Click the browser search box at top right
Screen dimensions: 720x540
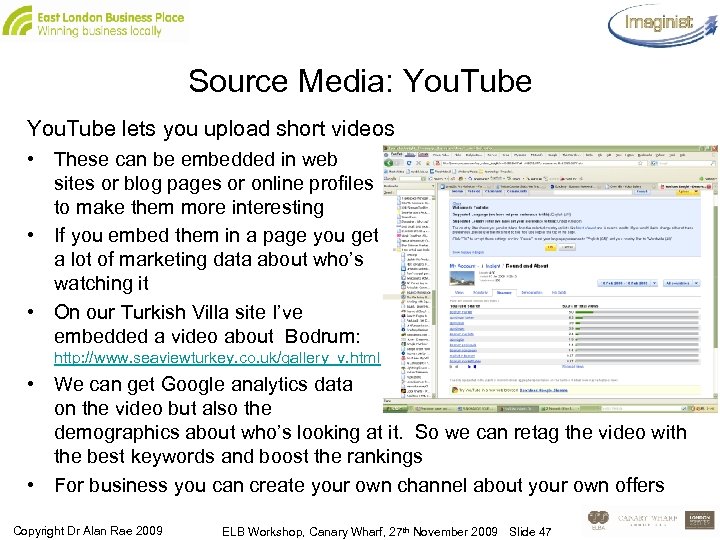point(684,163)
